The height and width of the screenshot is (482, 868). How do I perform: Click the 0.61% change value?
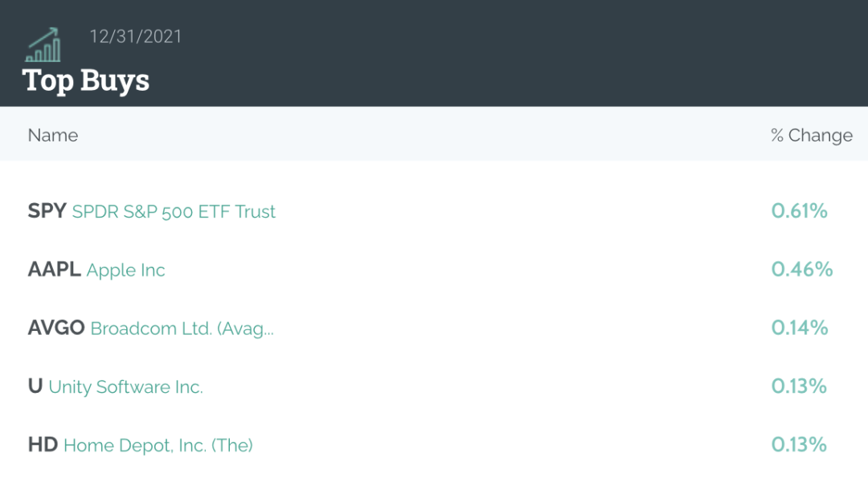pos(800,210)
